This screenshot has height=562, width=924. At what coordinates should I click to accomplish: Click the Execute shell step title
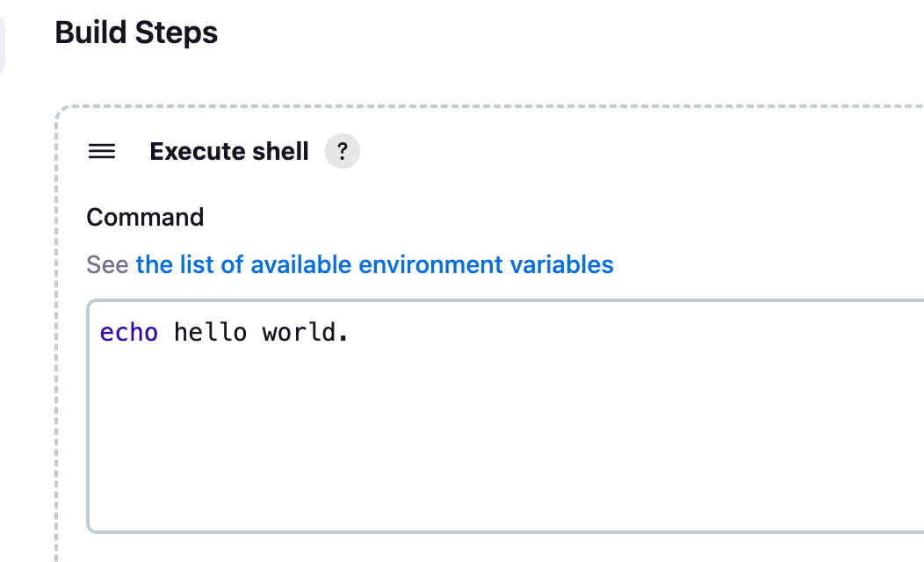pyautogui.click(x=229, y=152)
